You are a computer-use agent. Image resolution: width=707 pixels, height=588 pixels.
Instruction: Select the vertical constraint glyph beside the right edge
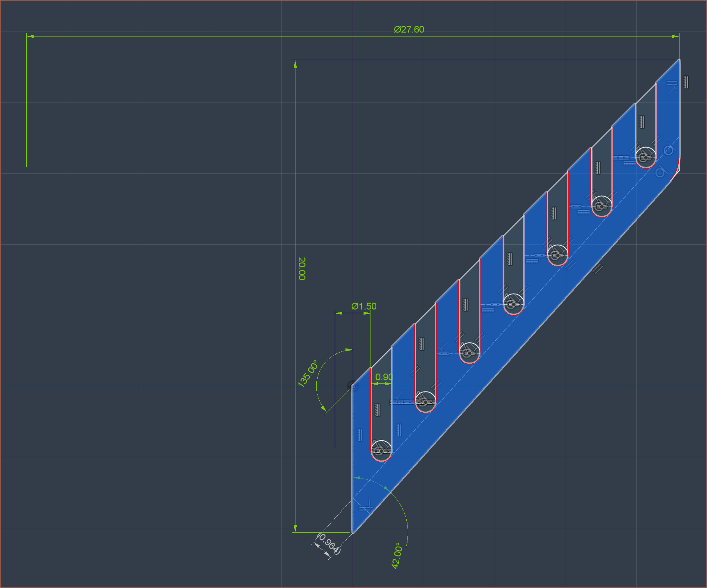pos(686,82)
